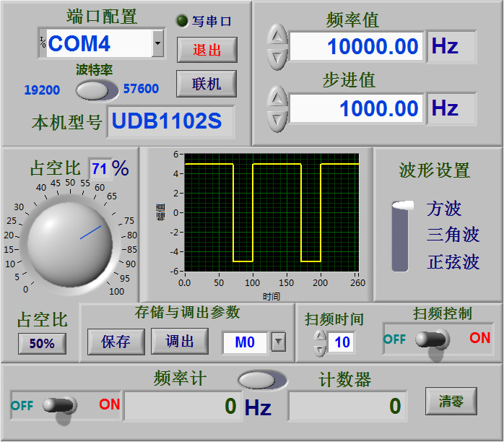Viewport: 504px width, 442px height.
Task: Select 方波 square wave option
Action: 443,209
